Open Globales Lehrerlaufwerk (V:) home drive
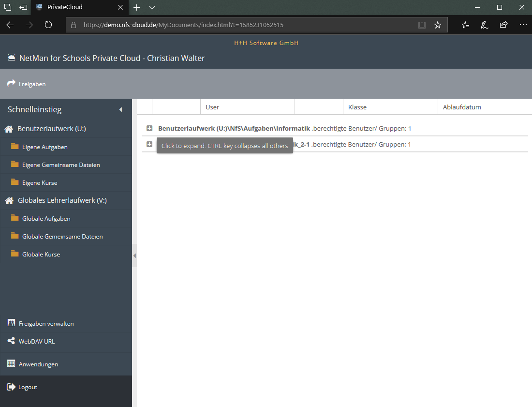 point(62,200)
